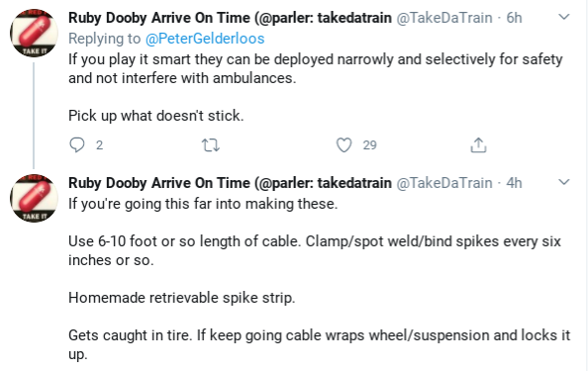Image resolution: width=588 pixels, height=371 pixels.
Task: Click the @TakeDaTrain handle on the second tweet
Action: pyautogui.click(x=444, y=183)
